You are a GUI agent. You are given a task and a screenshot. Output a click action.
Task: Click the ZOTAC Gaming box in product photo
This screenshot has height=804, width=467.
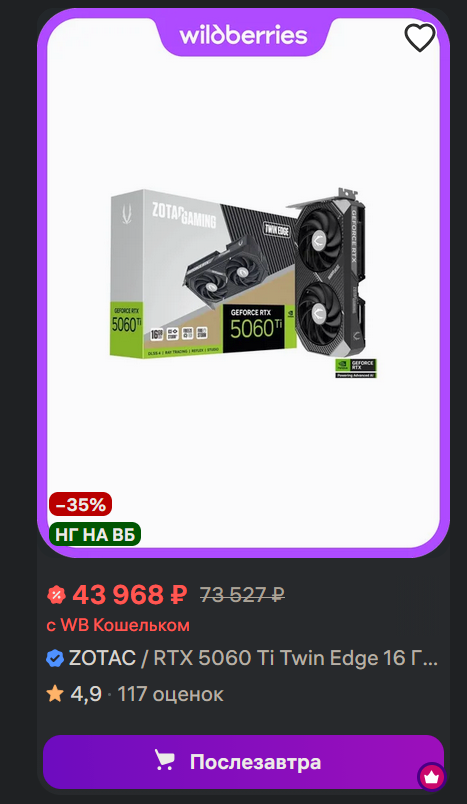203,274
